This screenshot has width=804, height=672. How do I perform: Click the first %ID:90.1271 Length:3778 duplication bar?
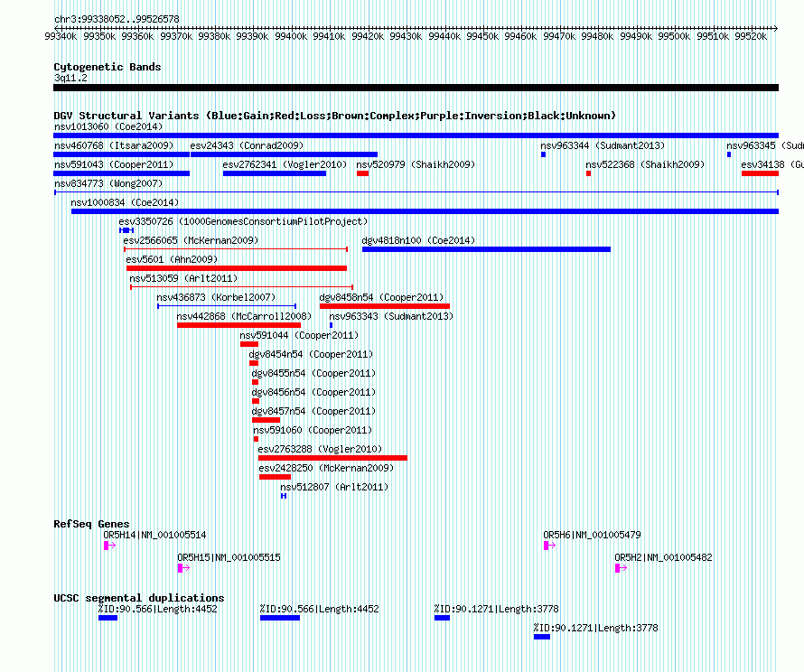[442, 618]
